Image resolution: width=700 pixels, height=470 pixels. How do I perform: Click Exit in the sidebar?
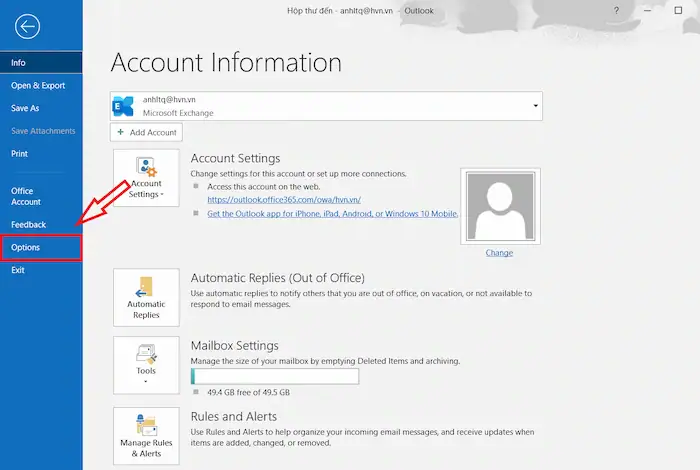pos(41,270)
